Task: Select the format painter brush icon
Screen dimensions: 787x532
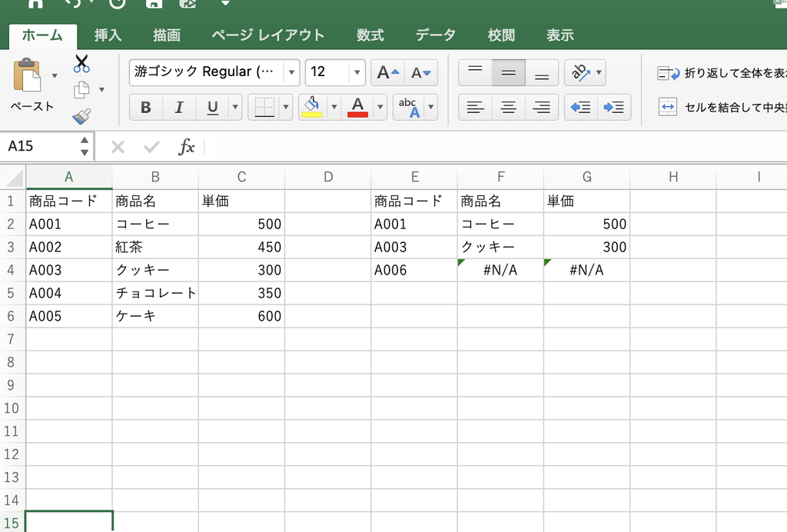Action: point(81,116)
